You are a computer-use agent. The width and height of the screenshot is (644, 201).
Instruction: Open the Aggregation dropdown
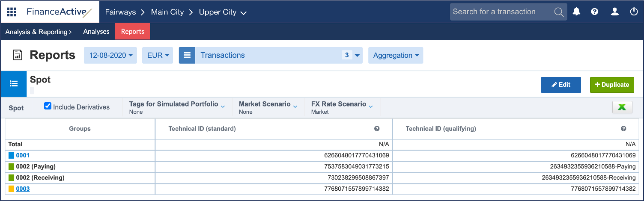[x=396, y=55]
